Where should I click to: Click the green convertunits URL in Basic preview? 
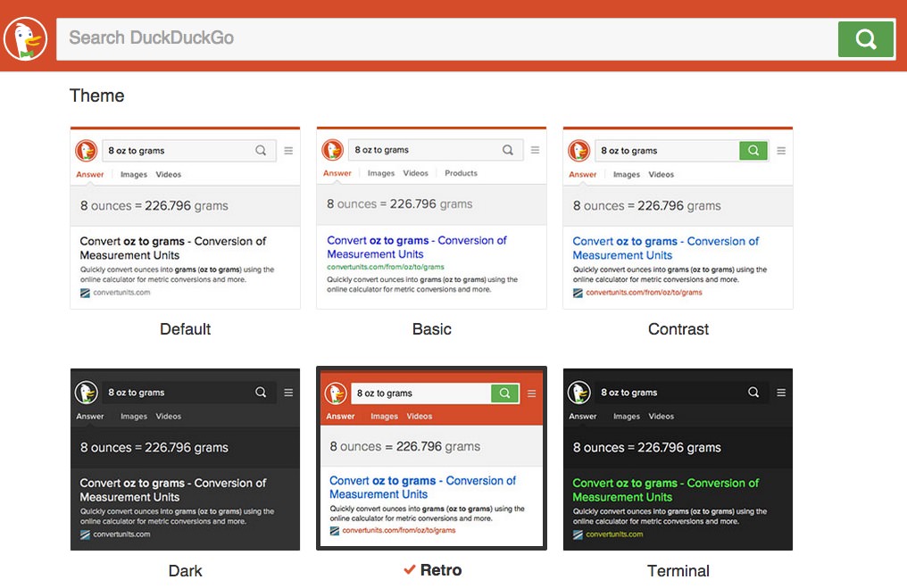click(386, 267)
